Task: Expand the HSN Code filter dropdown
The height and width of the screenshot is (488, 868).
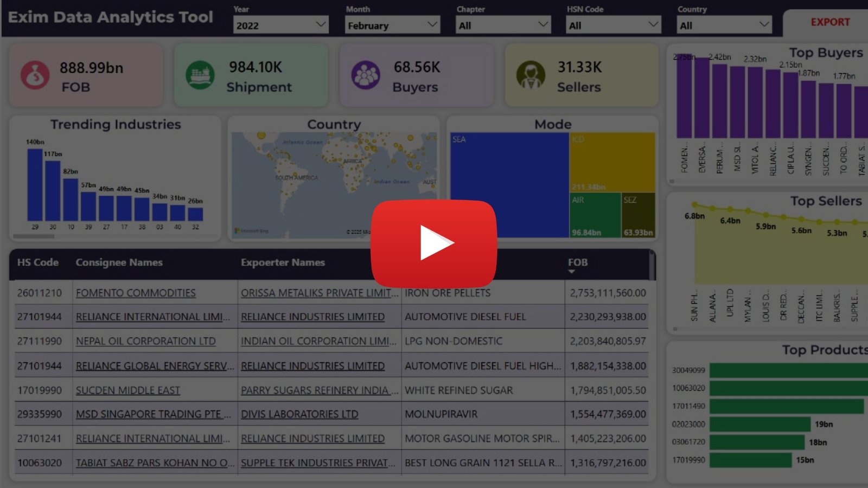Action: tap(614, 25)
